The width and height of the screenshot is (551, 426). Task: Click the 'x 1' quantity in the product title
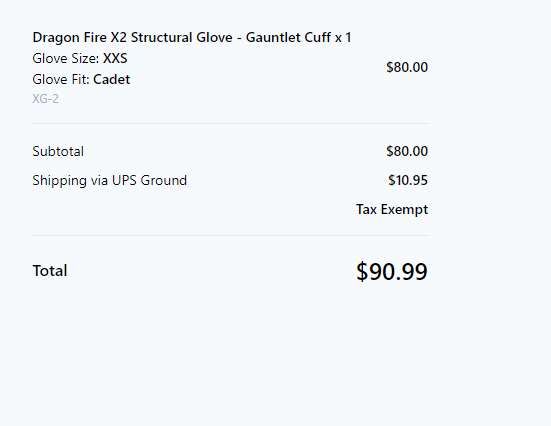tap(343, 38)
